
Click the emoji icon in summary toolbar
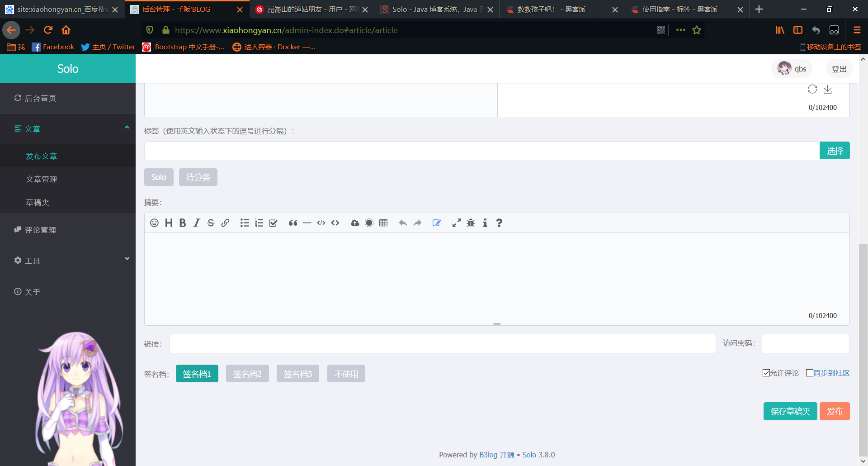(154, 223)
